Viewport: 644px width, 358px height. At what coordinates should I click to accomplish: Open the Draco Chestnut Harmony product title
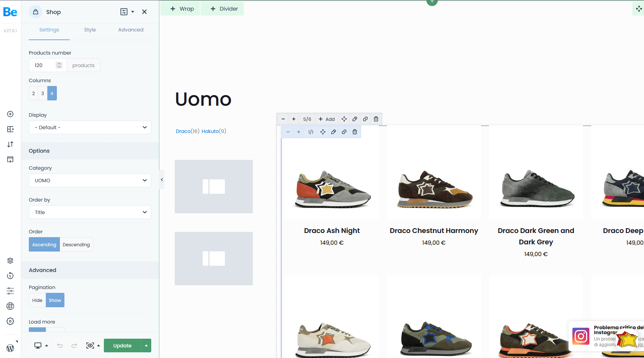434,231
